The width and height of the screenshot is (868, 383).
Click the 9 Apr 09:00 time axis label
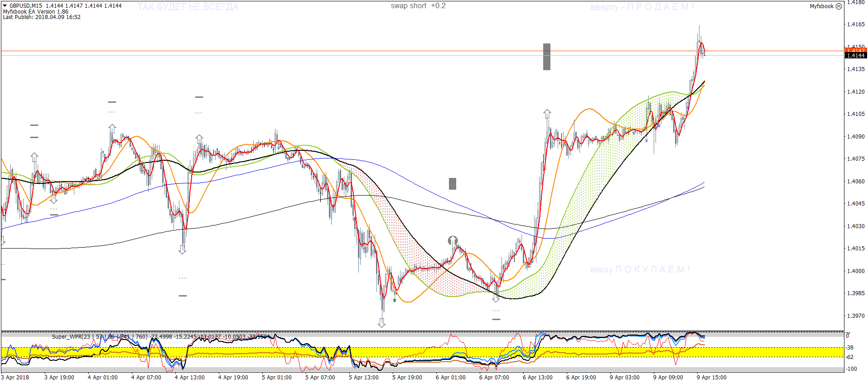pyautogui.click(x=668, y=378)
